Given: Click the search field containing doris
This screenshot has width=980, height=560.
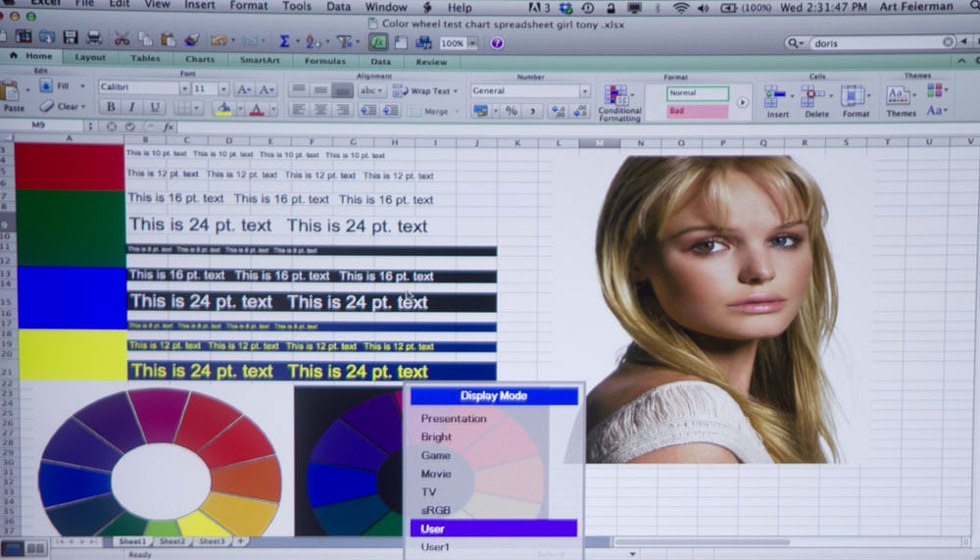Looking at the screenshot, I should point(881,43).
